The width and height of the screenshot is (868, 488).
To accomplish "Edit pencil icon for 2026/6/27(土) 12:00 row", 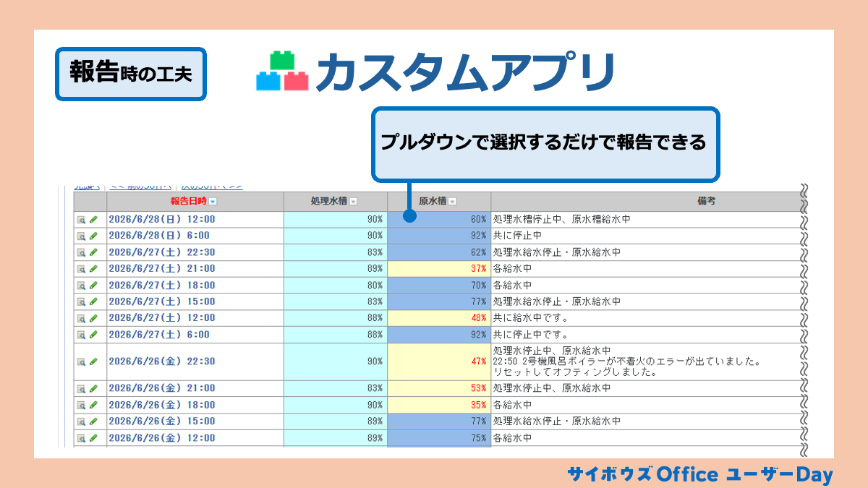I will tap(93, 318).
